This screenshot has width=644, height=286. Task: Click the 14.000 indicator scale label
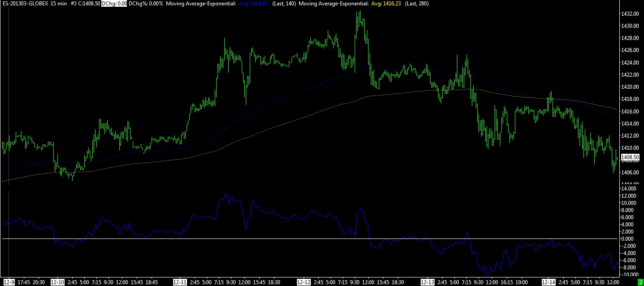pos(629,189)
